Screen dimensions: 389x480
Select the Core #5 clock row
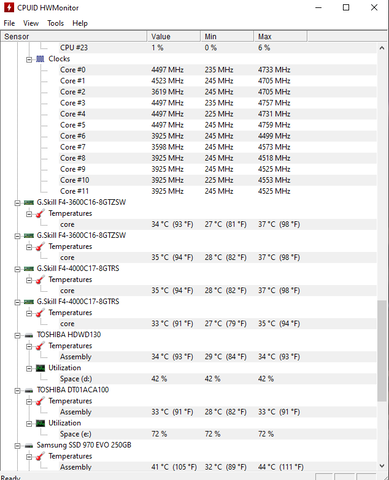click(189, 125)
